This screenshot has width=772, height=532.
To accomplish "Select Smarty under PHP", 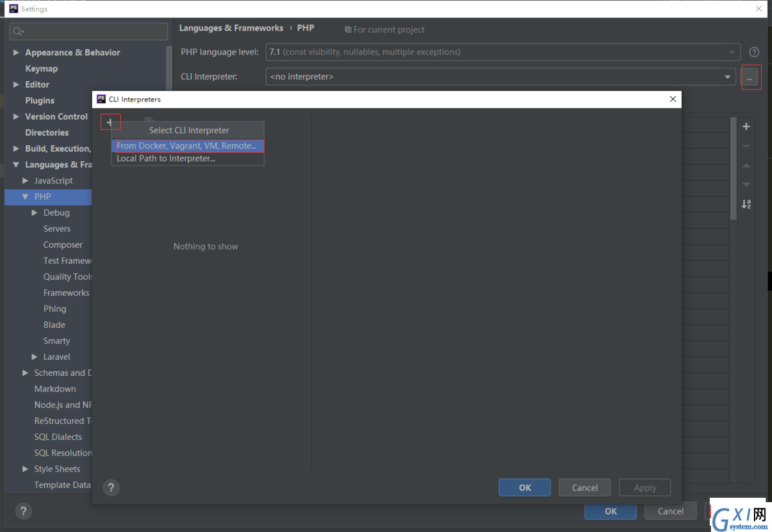I will 57,341.
